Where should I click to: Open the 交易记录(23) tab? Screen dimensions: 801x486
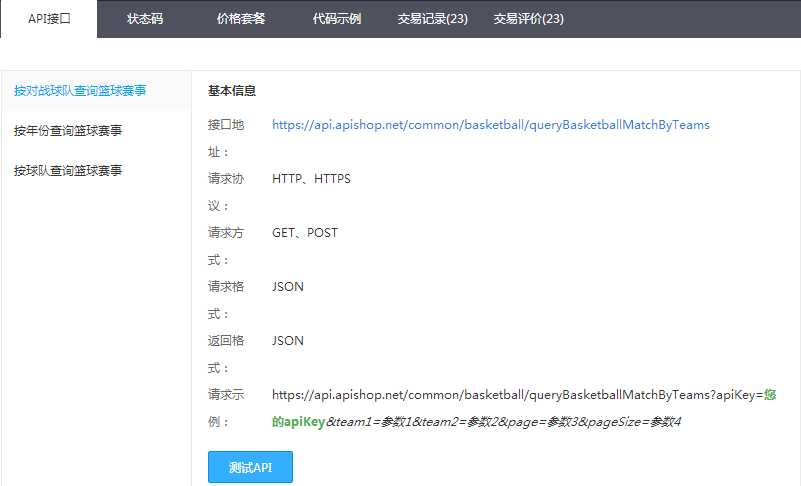pos(433,19)
